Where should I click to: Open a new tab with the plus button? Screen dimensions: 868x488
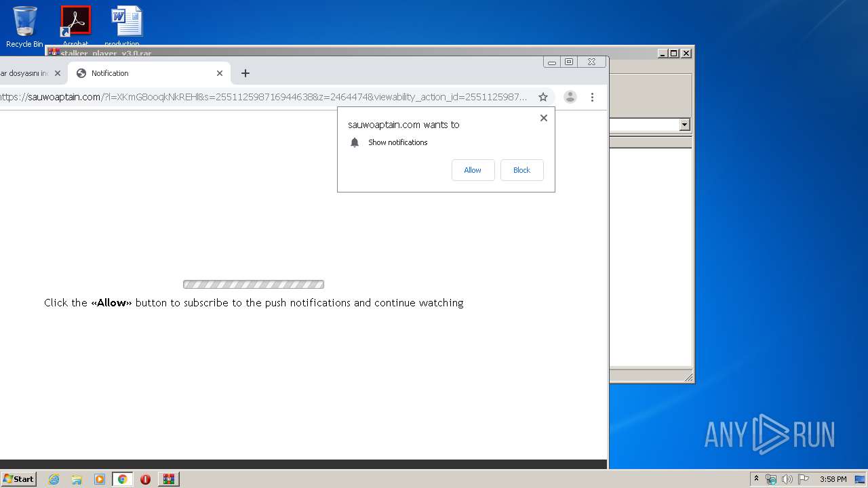click(x=245, y=73)
